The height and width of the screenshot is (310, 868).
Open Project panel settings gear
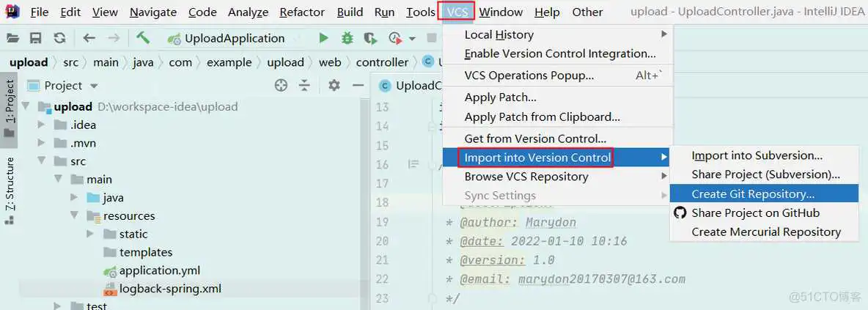click(x=334, y=86)
